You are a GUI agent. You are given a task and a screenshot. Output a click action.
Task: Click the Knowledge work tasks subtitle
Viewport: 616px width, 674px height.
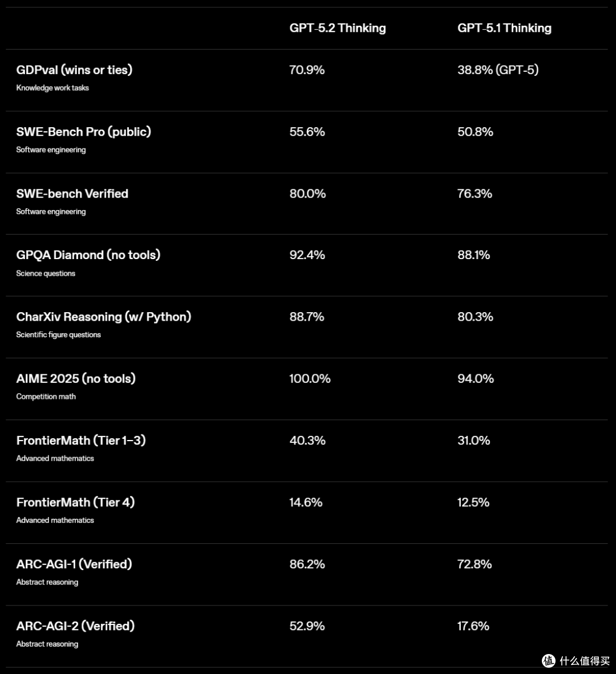click(x=52, y=88)
